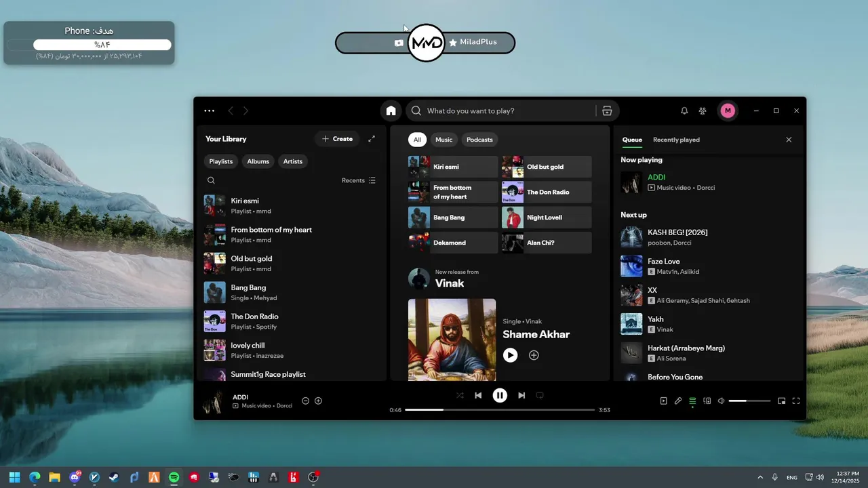Screen dimensions: 868x488
Task: Open the Browse icon in search bar
Action: pos(607,110)
